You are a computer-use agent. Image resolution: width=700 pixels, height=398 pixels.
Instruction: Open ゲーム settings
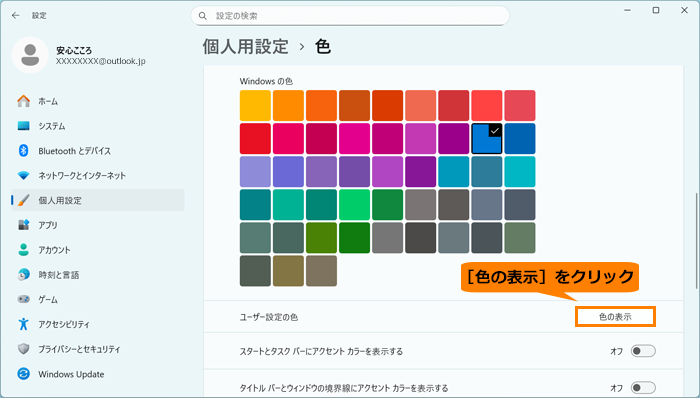click(x=97, y=299)
